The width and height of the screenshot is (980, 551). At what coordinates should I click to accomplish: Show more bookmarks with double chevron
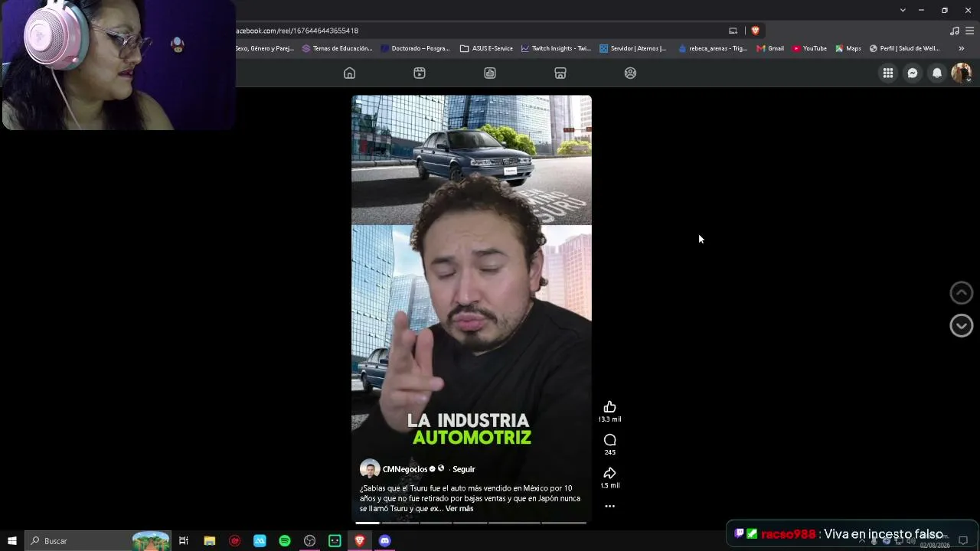pos(962,48)
